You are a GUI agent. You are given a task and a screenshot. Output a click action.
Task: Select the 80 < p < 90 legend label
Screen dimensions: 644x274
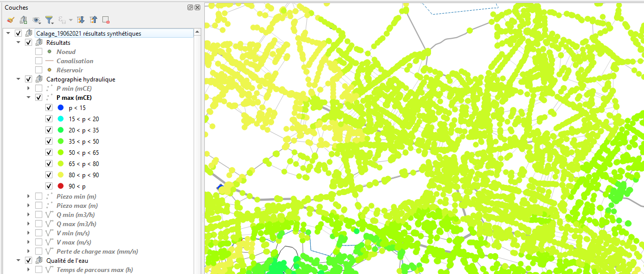[84, 175]
